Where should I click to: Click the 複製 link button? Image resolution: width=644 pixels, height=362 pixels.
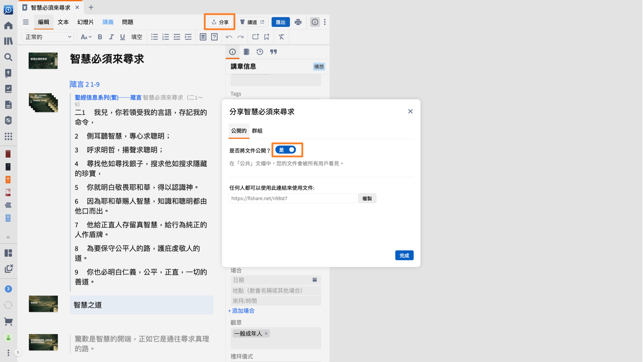[x=367, y=198]
